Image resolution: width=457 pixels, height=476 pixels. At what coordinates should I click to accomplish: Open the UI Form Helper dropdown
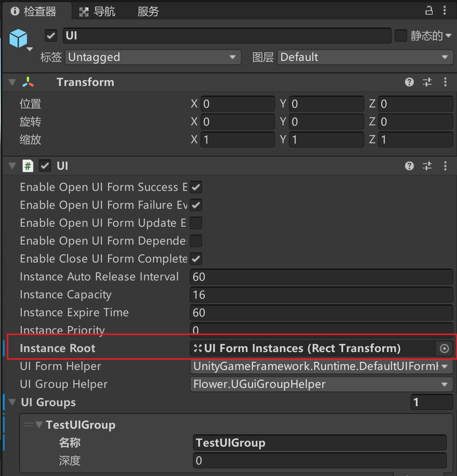point(321,366)
